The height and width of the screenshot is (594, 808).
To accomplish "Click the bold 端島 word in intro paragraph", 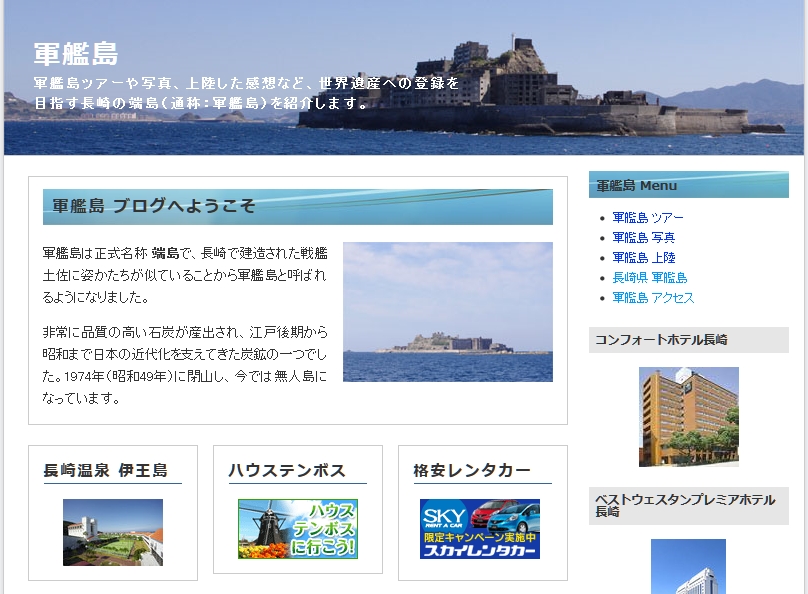I will pyautogui.click(x=165, y=253).
